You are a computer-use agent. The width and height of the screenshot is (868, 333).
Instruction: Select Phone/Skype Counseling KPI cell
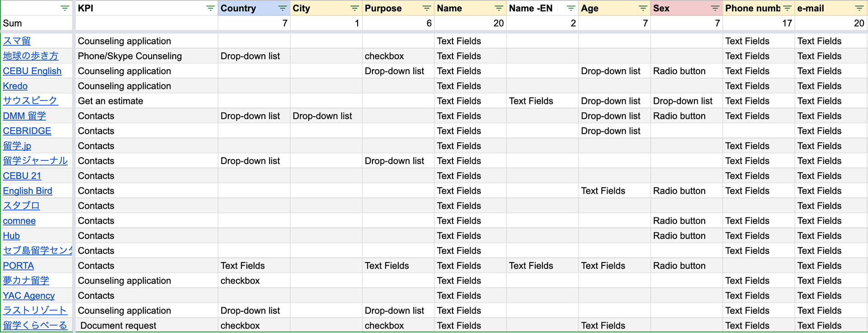[x=146, y=56]
